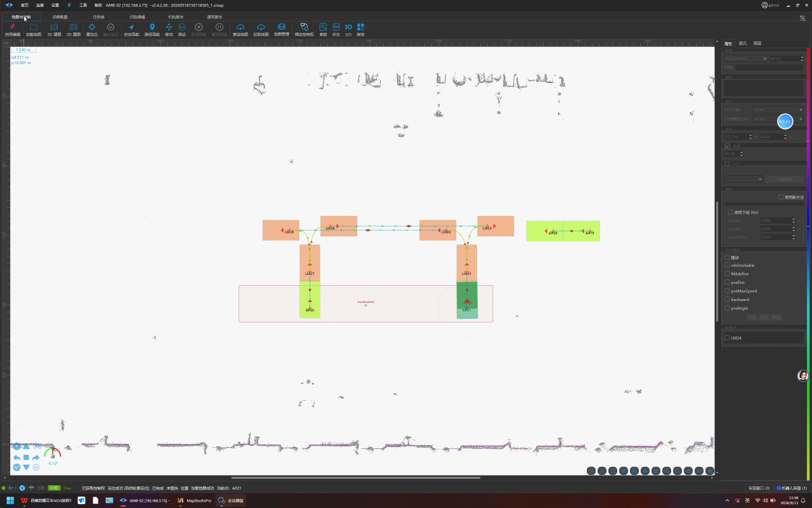Click 告警窗口 (0) button
This screenshot has width=812, height=508.
(759, 488)
